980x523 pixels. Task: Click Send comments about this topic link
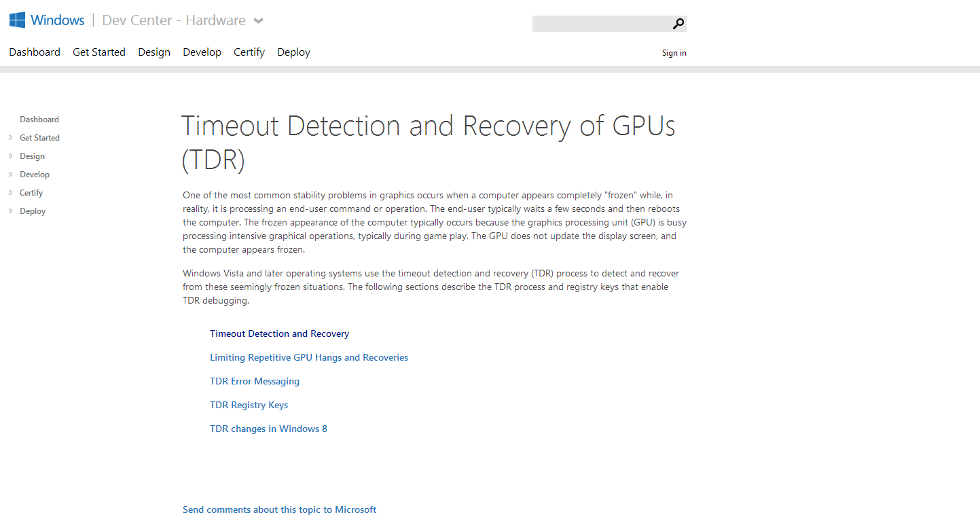click(279, 510)
